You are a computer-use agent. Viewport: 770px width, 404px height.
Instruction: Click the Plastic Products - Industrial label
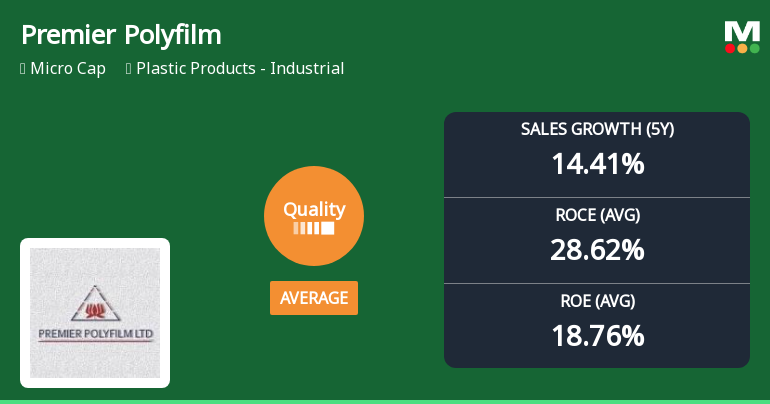(240, 68)
